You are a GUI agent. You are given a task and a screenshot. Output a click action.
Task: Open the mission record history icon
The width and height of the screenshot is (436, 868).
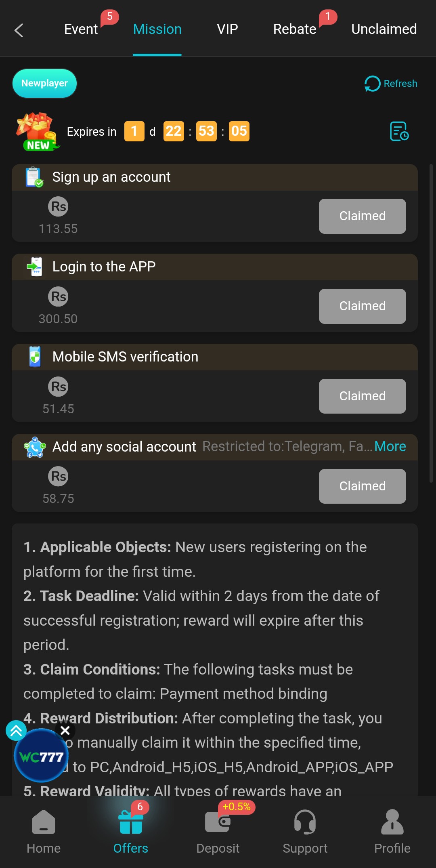click(399, 131)
